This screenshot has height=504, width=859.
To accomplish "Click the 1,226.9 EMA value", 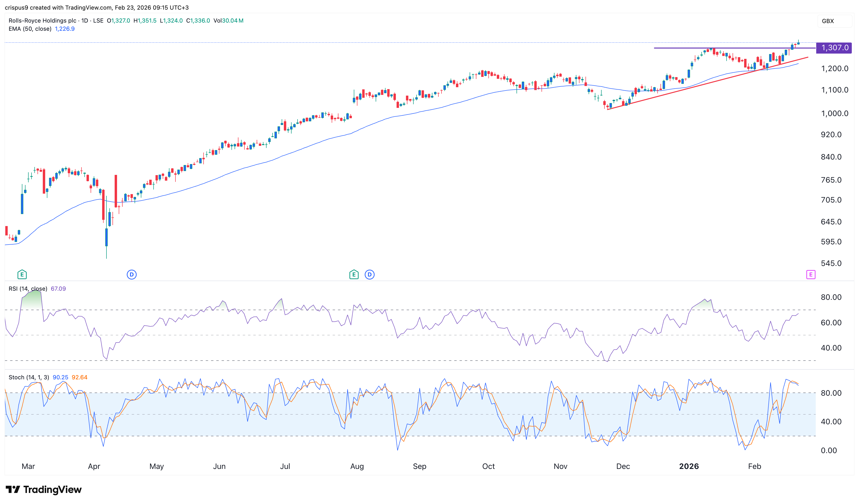I will (x=65, y=29).
